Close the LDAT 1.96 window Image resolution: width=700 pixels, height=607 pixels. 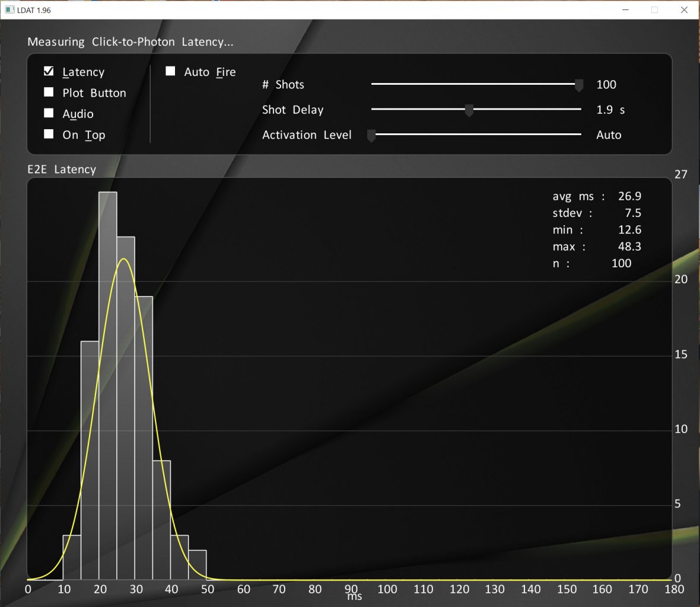(x=684, y=10)
